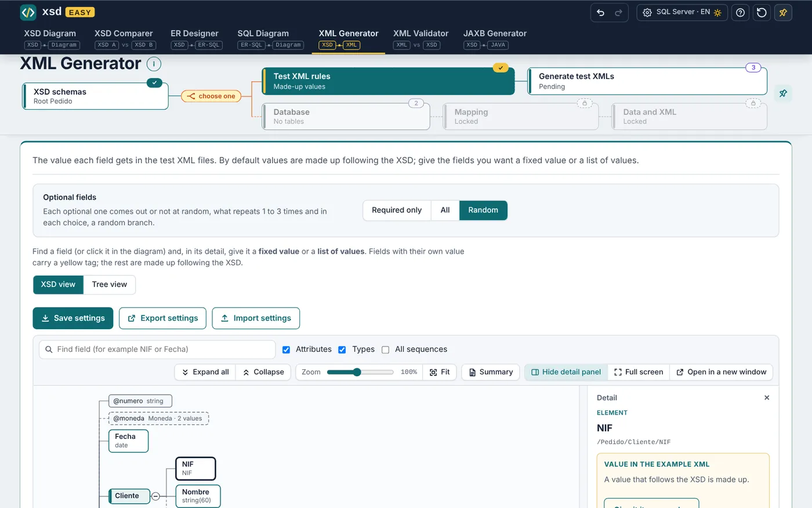
Task: Click Import settings button
Action: (x=256, y=318)
